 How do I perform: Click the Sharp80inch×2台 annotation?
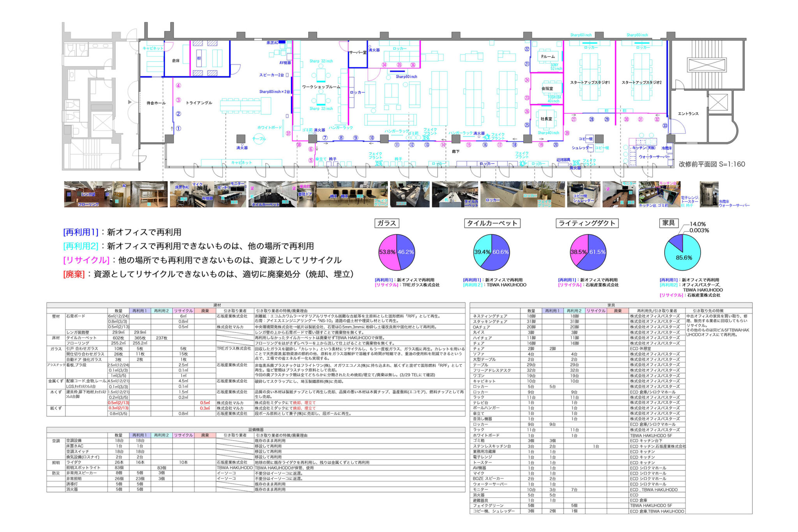(275, 92)
